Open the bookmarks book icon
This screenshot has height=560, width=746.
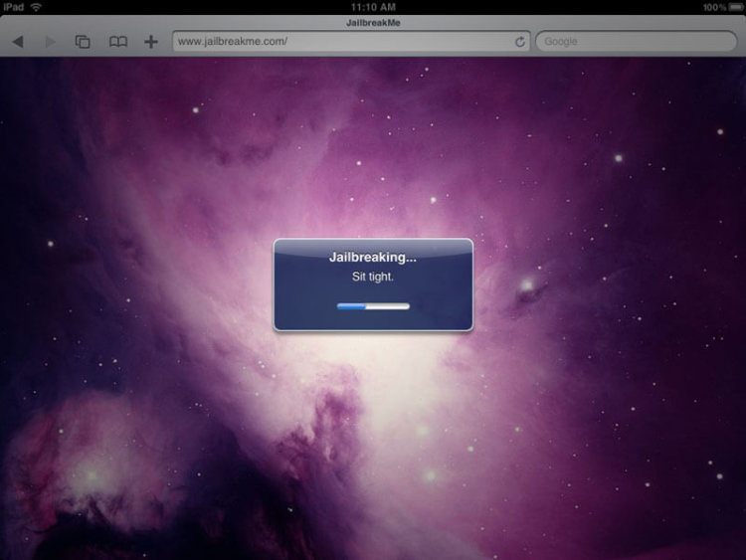[x=118, y=42]
